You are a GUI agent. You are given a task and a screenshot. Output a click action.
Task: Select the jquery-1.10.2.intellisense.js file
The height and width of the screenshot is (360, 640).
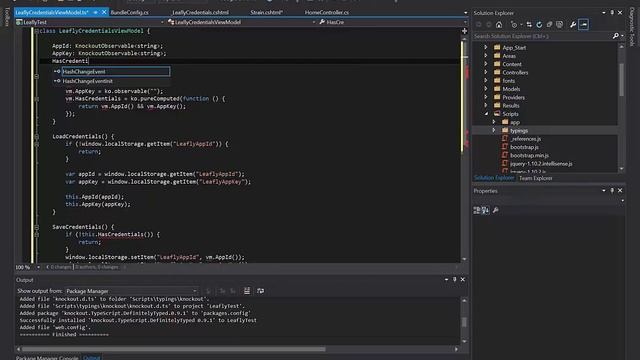click(541, 164)
